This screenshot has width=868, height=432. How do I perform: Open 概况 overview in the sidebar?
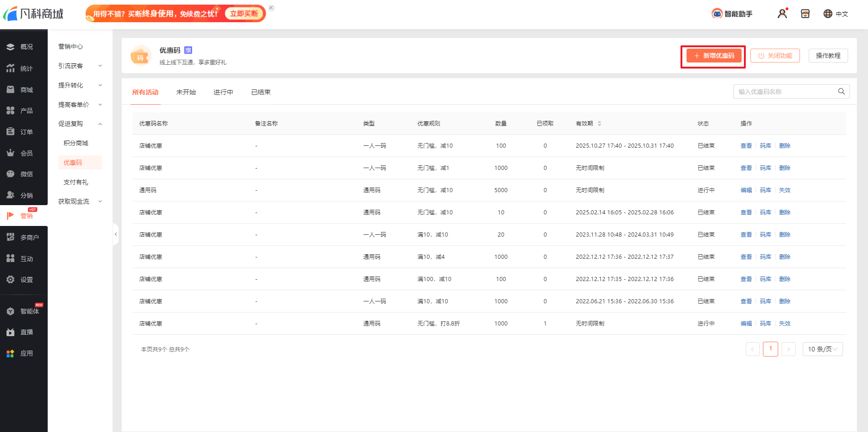pos(24,47)
